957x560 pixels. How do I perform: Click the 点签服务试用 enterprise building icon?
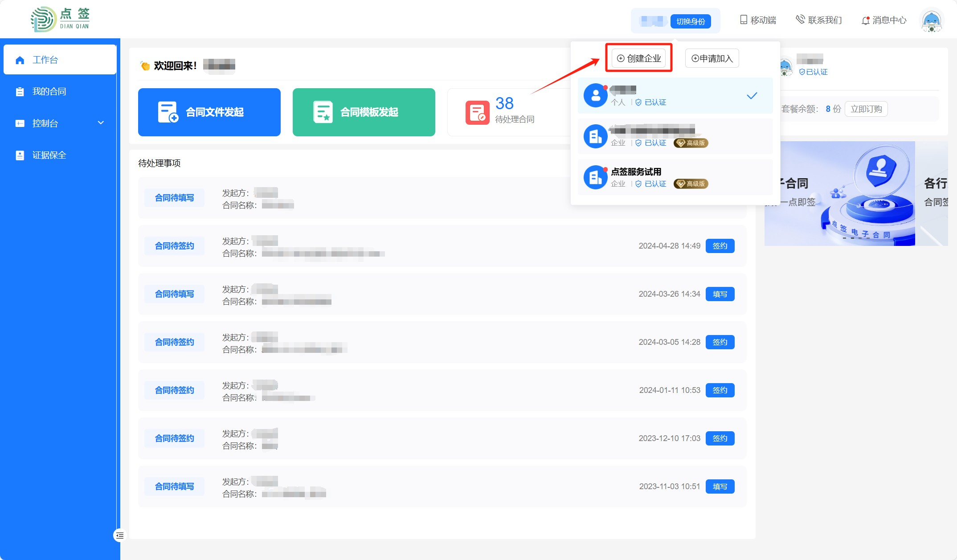click(x=595, y=177)
